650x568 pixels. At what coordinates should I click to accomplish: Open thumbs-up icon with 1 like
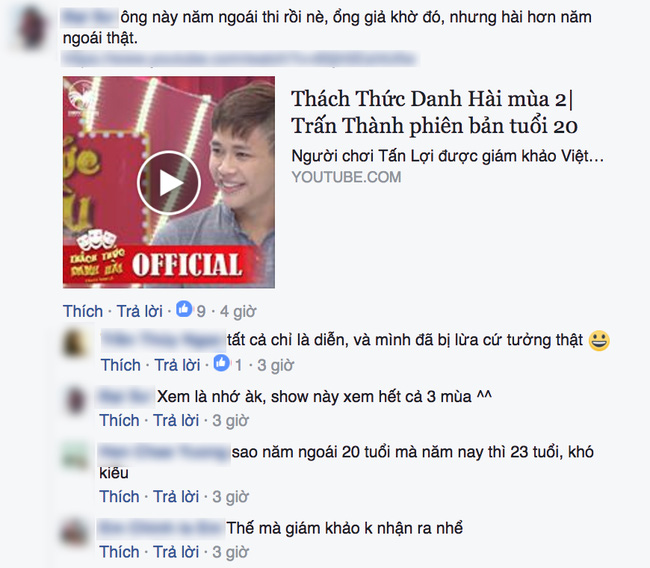(x=221, y=363)
